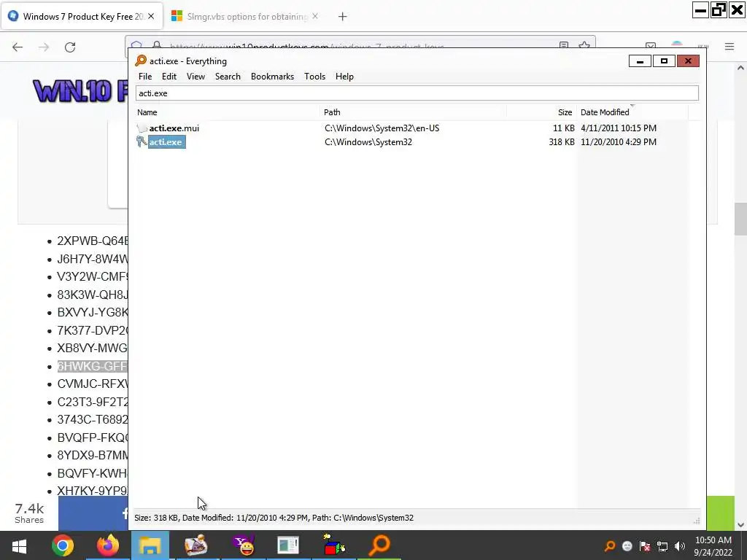Click product key starting 2XPWB
This screenshot has height=560, width=747.
pyautogui.click(x=93, y=241)
